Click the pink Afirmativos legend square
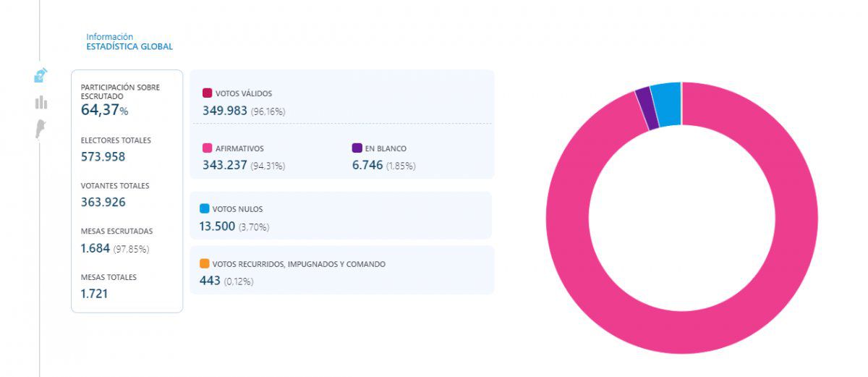Image resolution: width=868 pixels, height=377 pixels. (207, 148)
